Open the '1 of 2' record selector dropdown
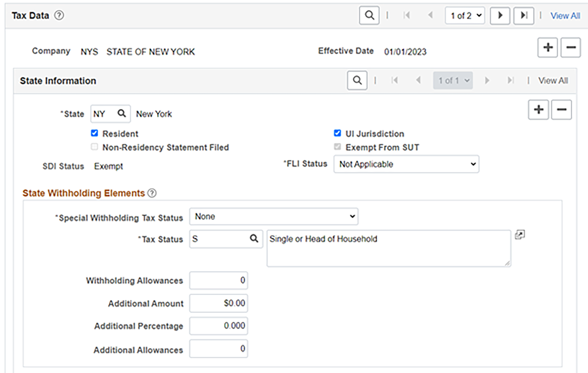This screenshot has height=373, width=588. point(465,15)
